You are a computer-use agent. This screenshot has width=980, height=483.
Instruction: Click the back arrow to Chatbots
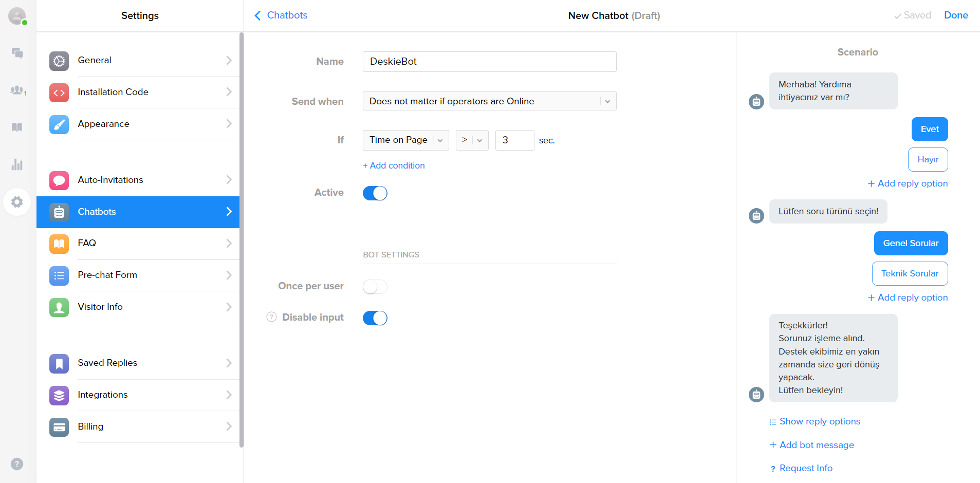click(x=258, y=15)
